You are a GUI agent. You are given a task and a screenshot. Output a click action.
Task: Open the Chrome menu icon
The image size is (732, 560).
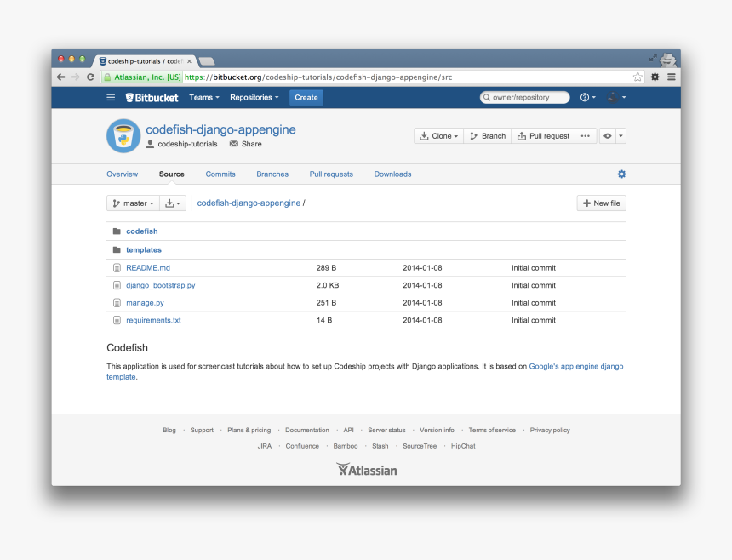[672, 77]
